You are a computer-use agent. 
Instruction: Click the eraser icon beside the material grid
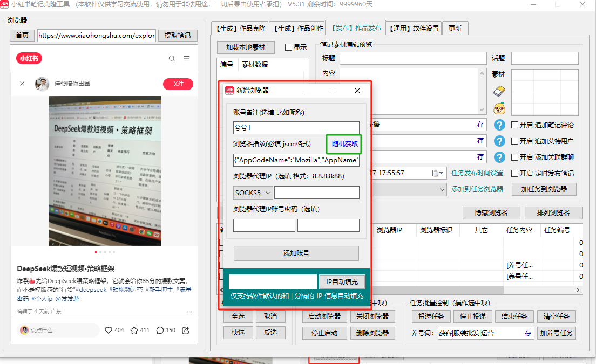tap(499, 91)
